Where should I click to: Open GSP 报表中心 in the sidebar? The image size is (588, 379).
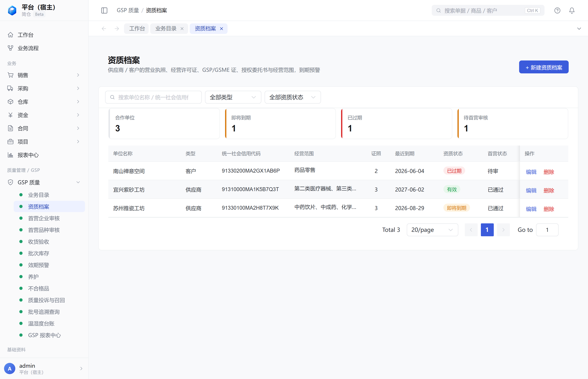coord(49,335)
